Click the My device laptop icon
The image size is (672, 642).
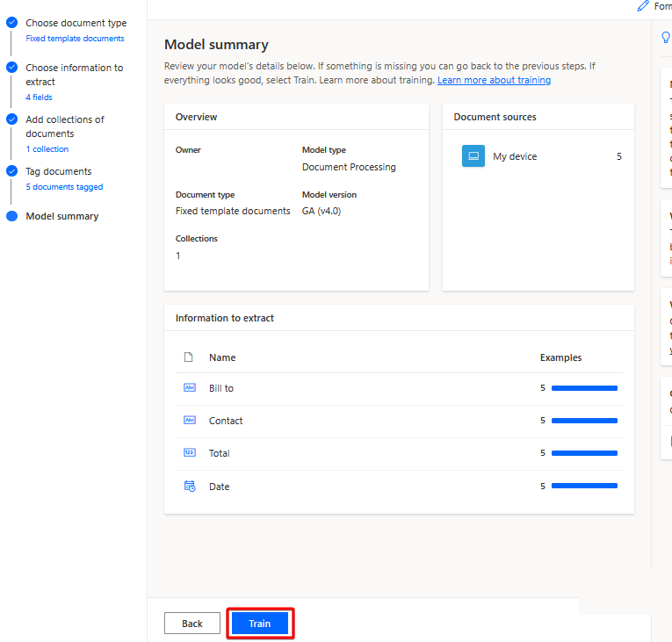[473, 156]
